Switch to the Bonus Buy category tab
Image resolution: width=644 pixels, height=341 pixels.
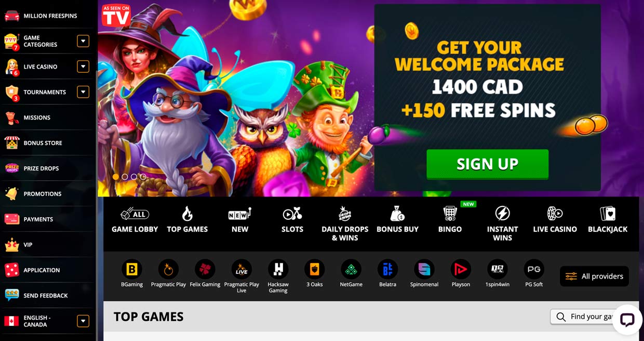[397, 220]
